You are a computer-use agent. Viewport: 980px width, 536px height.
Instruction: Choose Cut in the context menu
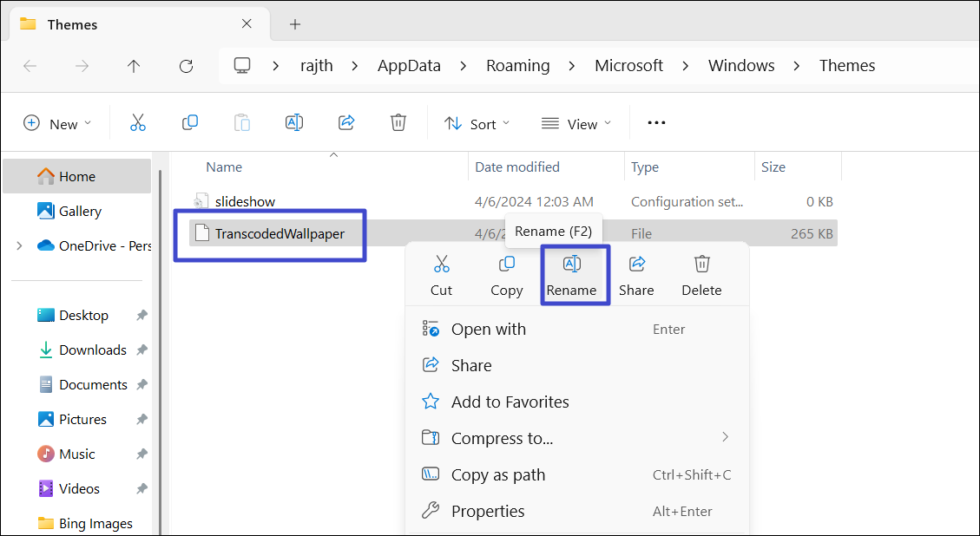tap(441, 276)
